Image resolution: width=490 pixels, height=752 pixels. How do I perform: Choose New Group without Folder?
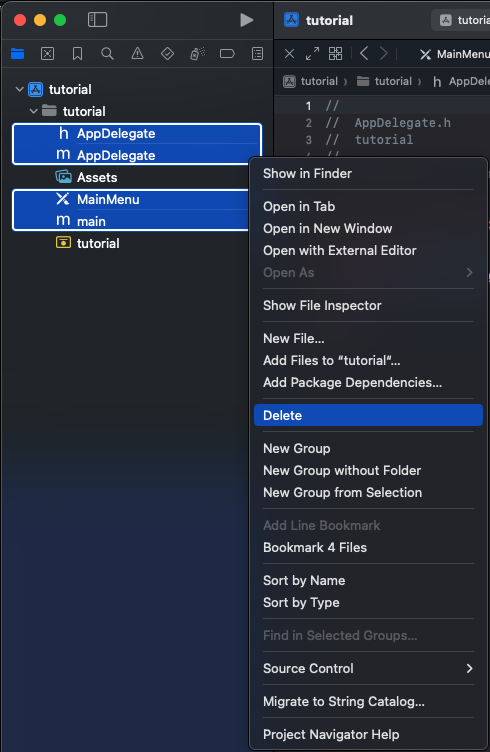(368, 470)
